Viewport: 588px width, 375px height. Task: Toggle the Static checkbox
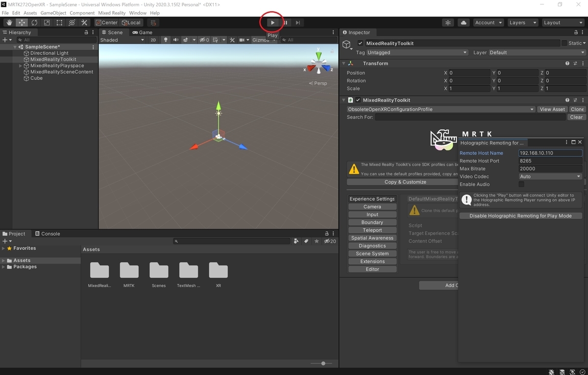point(564,43)
